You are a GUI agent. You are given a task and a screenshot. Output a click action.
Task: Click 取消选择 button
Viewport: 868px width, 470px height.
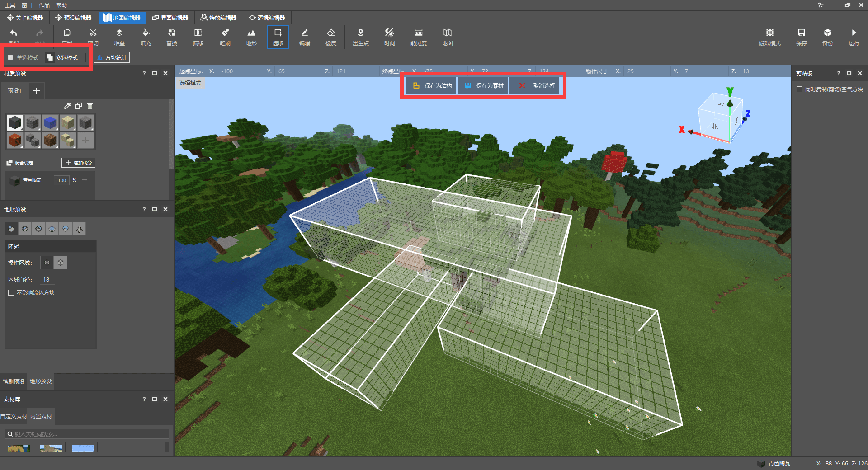(535, 86)
